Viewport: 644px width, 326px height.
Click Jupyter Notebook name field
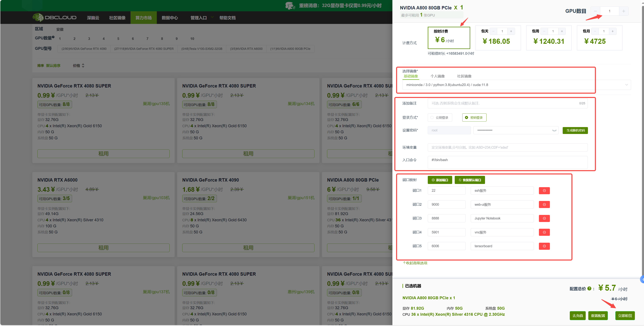tap(502, 218)
